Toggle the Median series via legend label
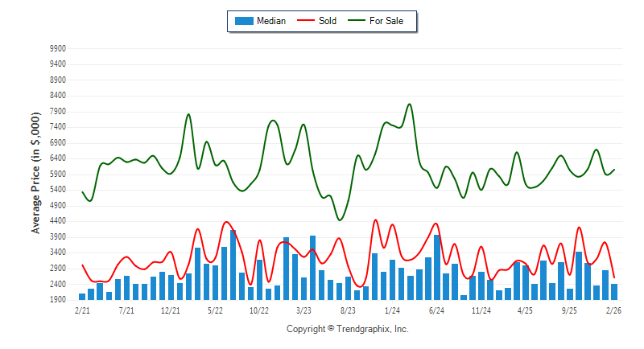644x349 pixels. click(x=271, y=21)
